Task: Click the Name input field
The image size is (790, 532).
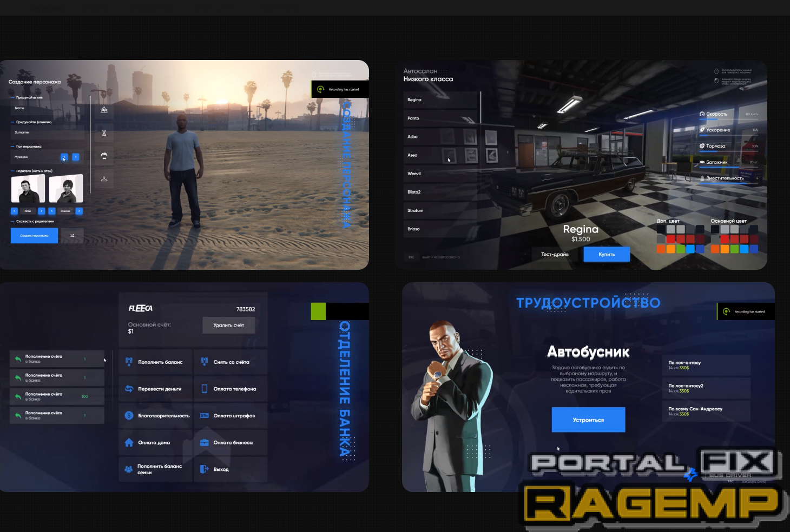Action: [48, 109]
